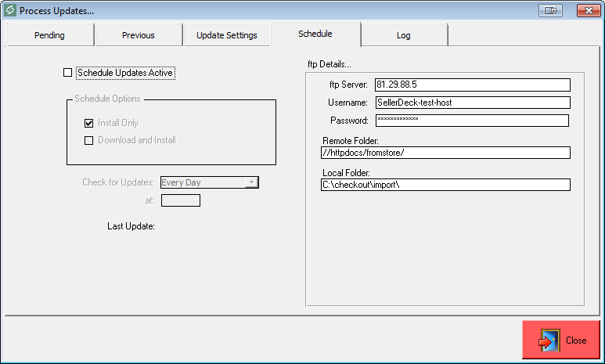This screenshot has width=605, height=364.
Task: Edit the Remote Folder path field
Action: [445, 153]
